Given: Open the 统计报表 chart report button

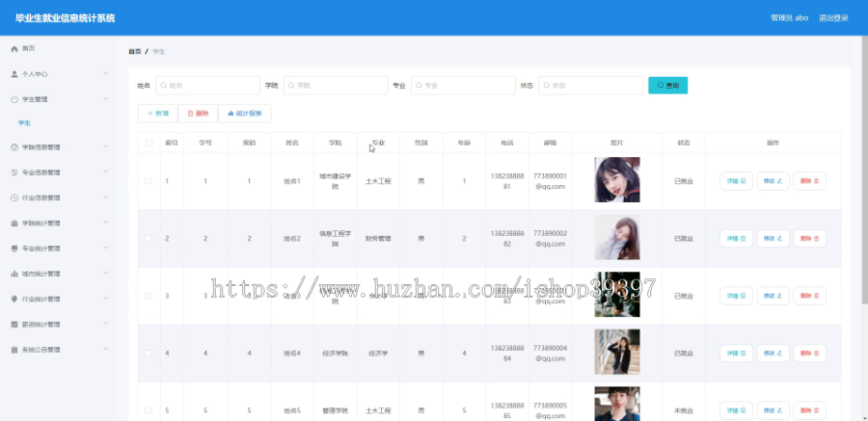Looking at the screenshot, I should [x=245, y=114].
